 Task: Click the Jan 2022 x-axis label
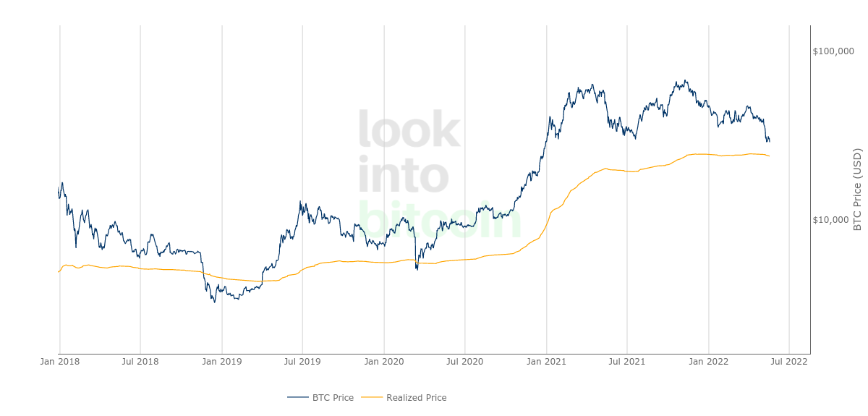point(708,361)
